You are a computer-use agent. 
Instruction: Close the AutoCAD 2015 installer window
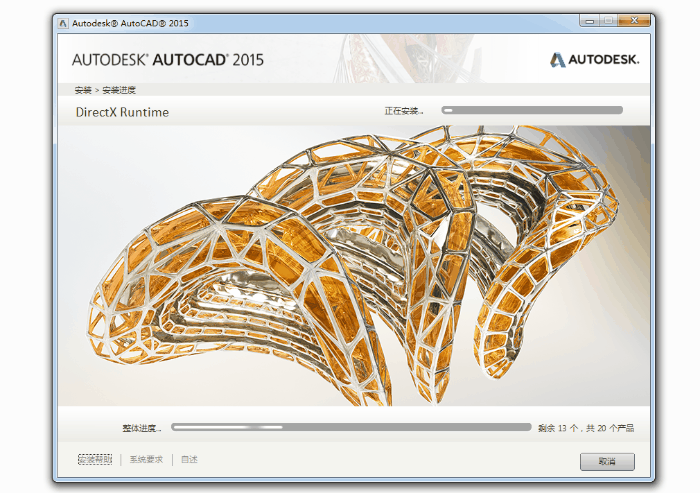(634, 21)
